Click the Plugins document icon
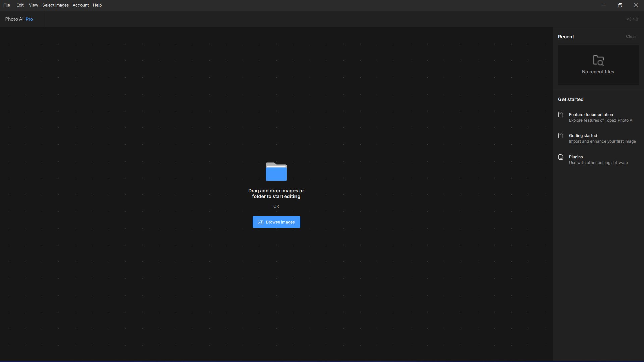 pos(560,157)
